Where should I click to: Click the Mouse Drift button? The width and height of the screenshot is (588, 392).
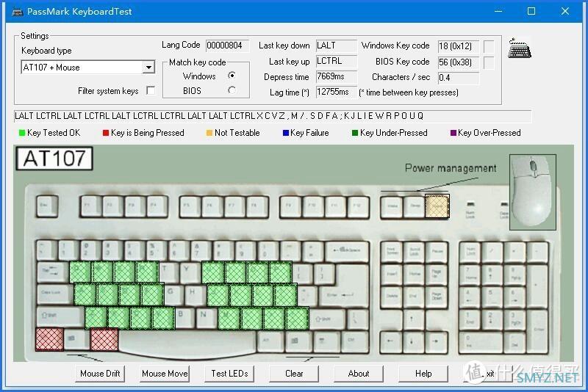point(100,374)
